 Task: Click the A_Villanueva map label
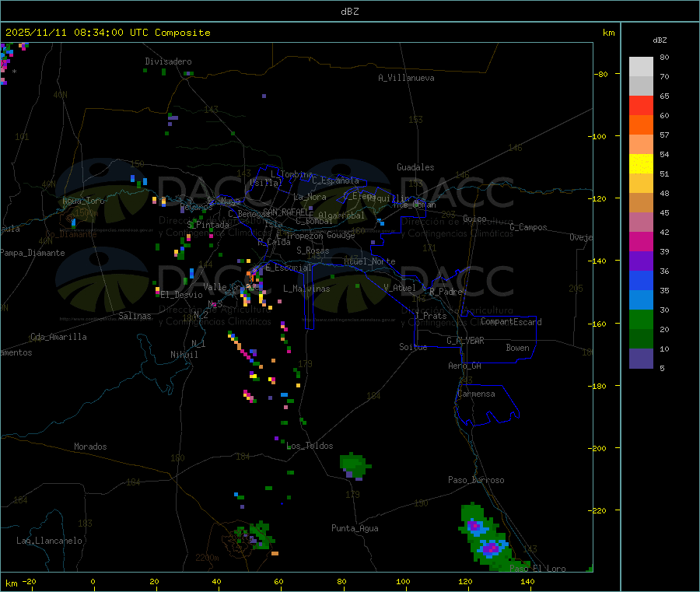pyautogui.click(x=406, y=78)
